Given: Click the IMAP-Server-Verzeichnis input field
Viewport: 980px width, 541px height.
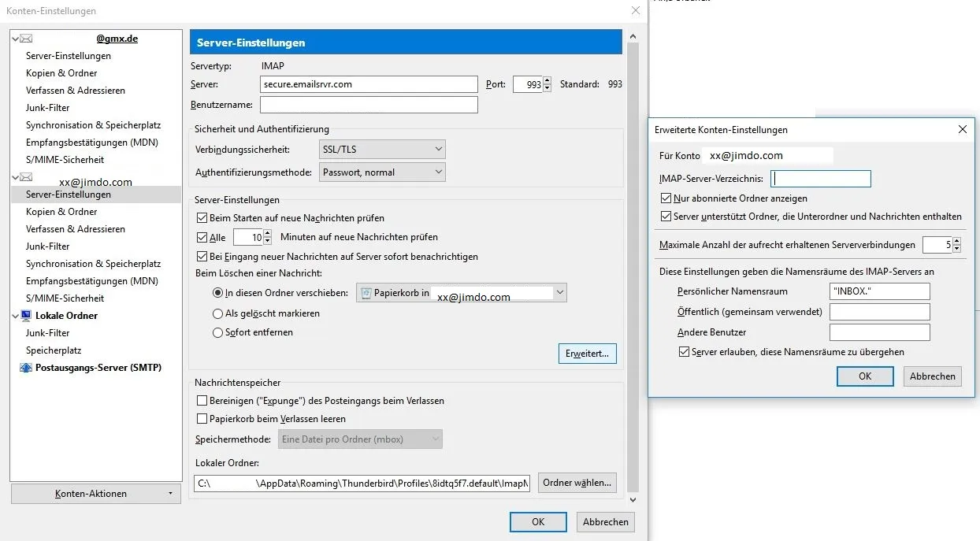Looking at the screenshot, I should tap(821, 179).
